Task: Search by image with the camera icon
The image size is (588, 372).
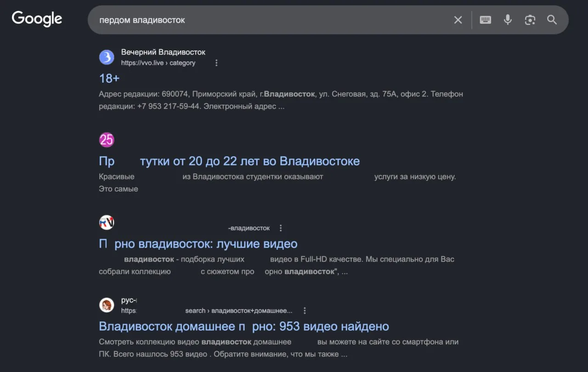Action: point(530,20)
